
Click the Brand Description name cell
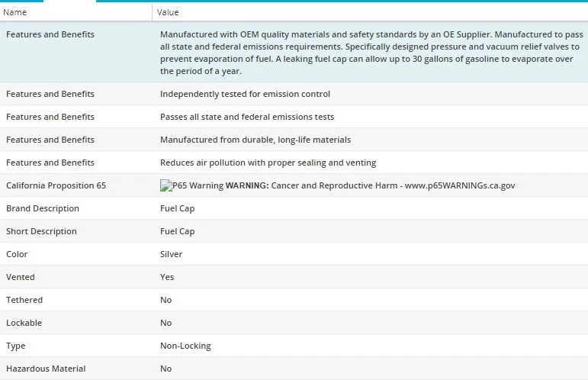coord(43,208)
